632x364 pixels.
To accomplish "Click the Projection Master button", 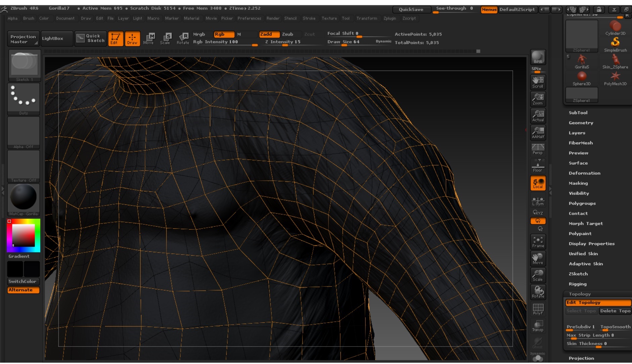I will coord(23,39).
